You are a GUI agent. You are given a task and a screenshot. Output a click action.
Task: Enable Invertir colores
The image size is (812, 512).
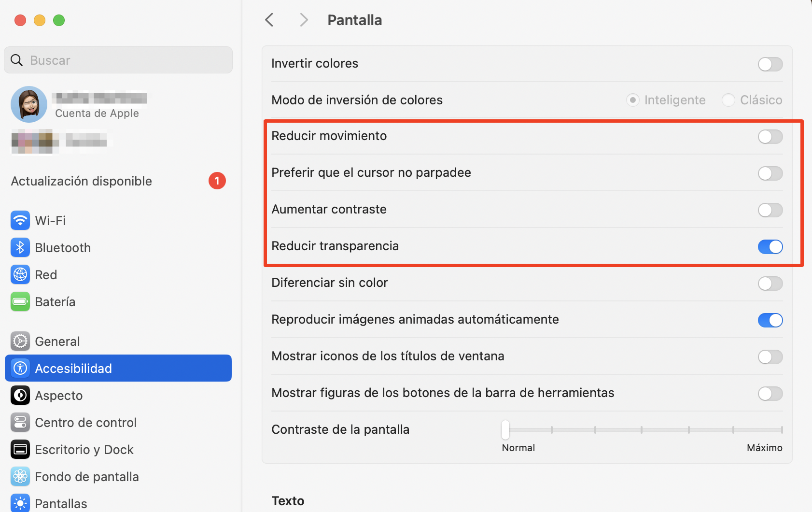(x=770, y=64)
